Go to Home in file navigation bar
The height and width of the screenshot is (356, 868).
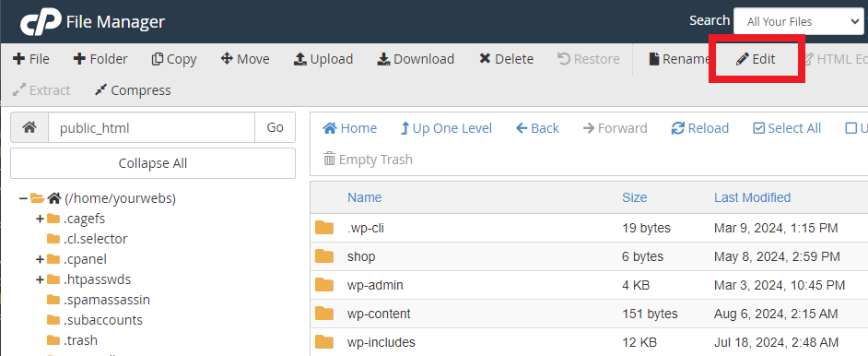[350, 128]
